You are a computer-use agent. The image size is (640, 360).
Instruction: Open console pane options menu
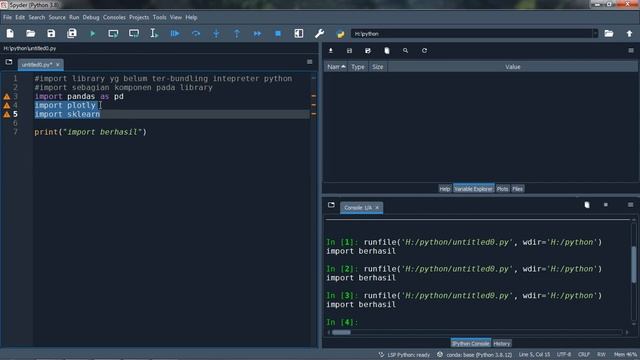(x=631, y=205)
